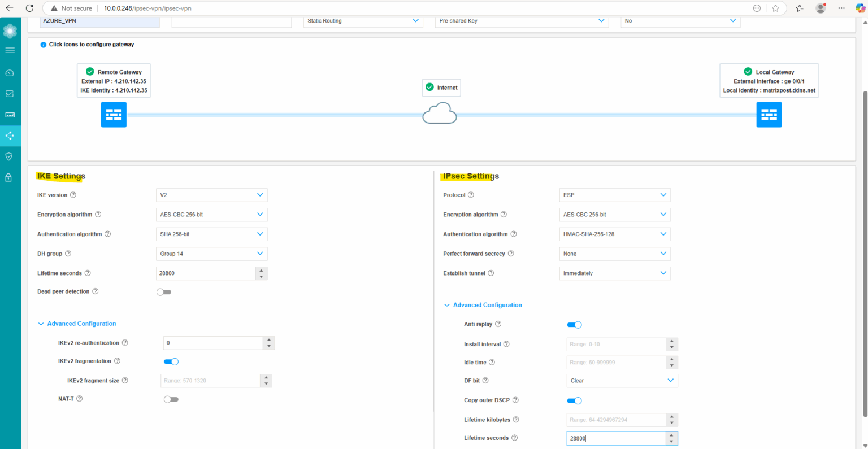
Task: Click the Remote Gateway router icon
Action: point(114,115)
